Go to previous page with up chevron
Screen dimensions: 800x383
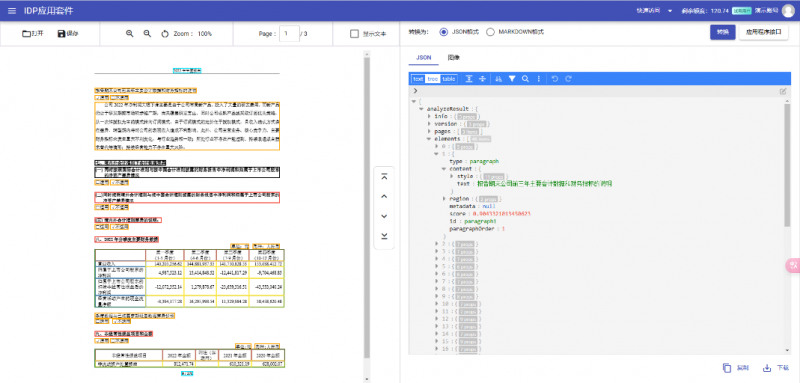[384, 196]
